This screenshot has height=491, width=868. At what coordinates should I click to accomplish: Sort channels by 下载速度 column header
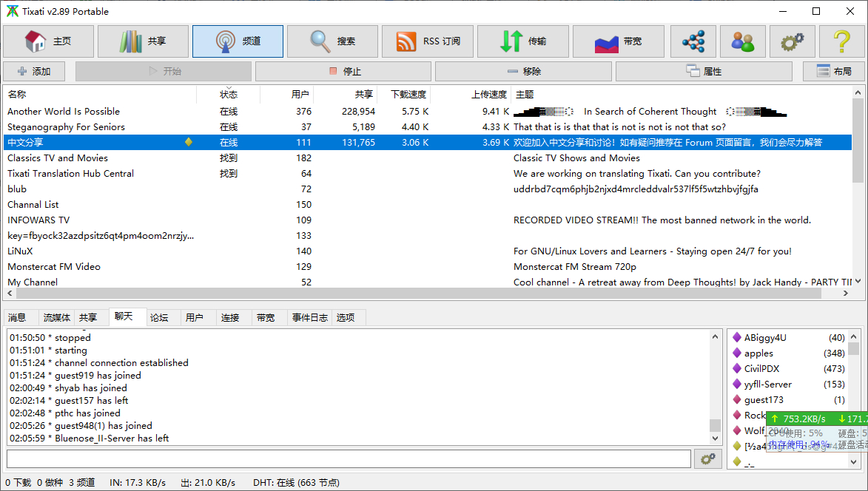[403, 95]
